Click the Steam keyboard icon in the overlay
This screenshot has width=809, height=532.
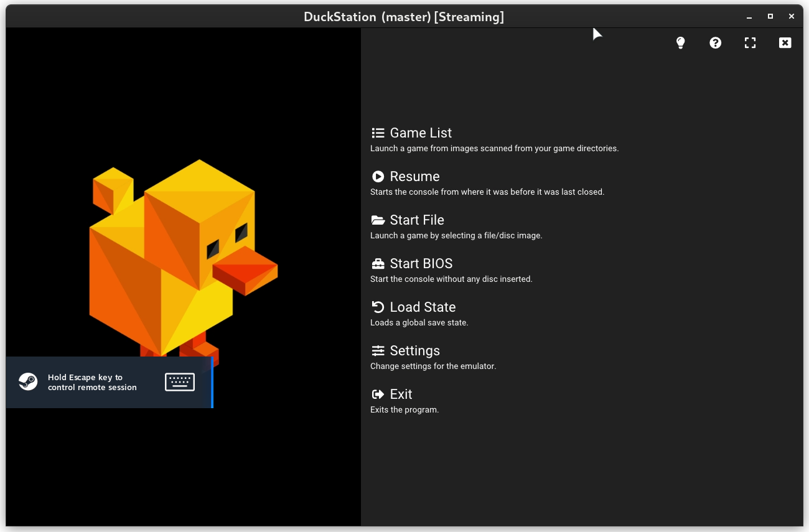pyautogui.click(x=180, y=381)
